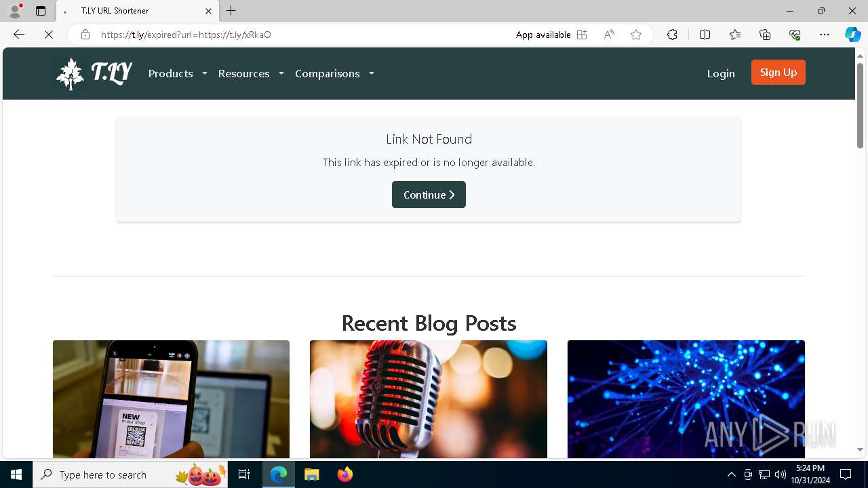Toggle Split screen view
This screenshot has height=488, width=868.
[x=705, y=35]
